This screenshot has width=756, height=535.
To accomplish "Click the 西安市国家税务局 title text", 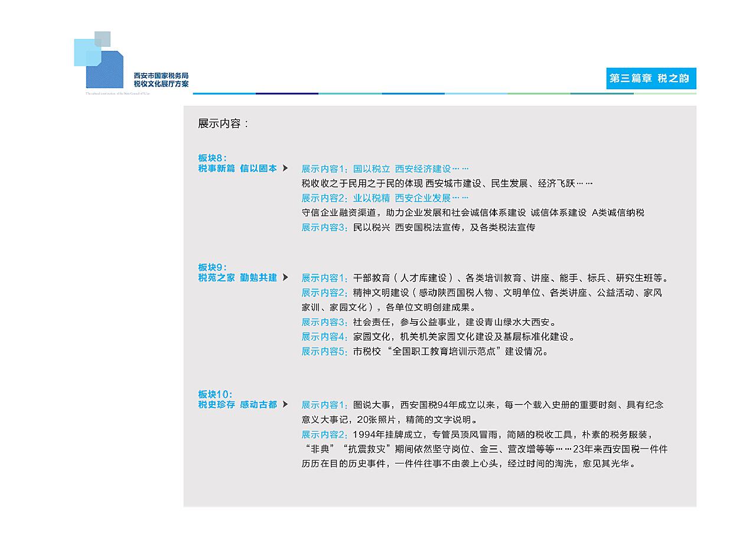I will pos(161,76).
